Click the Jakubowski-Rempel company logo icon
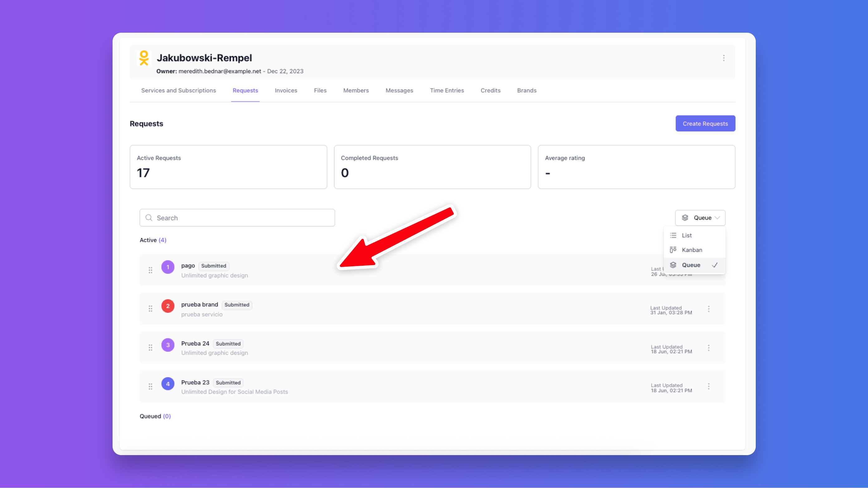The width and height of the screenshot is (868, 490). coord(144,58)
